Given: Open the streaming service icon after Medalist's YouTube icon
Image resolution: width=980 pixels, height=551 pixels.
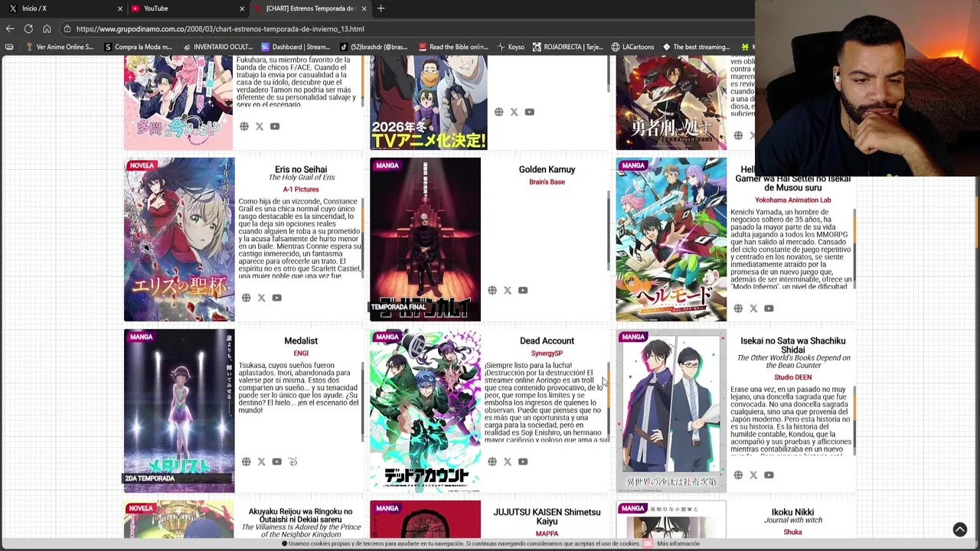Looking at the screenshot, I should (x=292, y=461).
